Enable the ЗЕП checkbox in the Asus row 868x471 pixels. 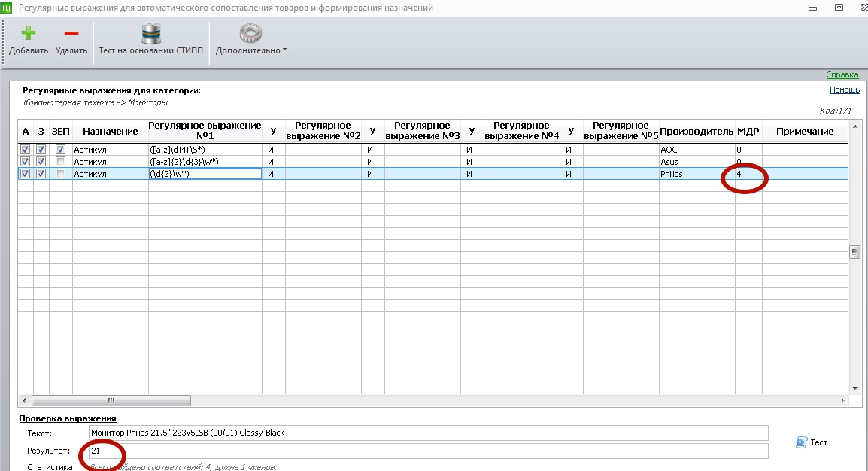[60, 162]
